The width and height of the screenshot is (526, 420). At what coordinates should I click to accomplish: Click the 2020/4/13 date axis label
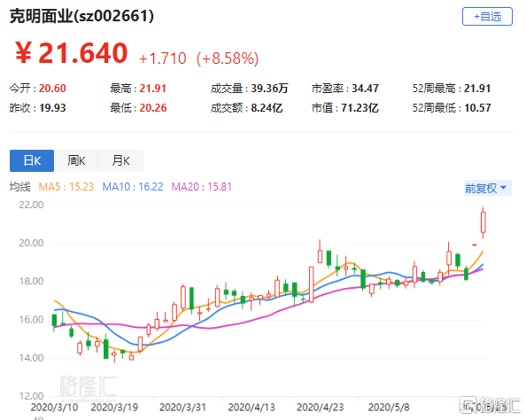[x=251, y=408]
